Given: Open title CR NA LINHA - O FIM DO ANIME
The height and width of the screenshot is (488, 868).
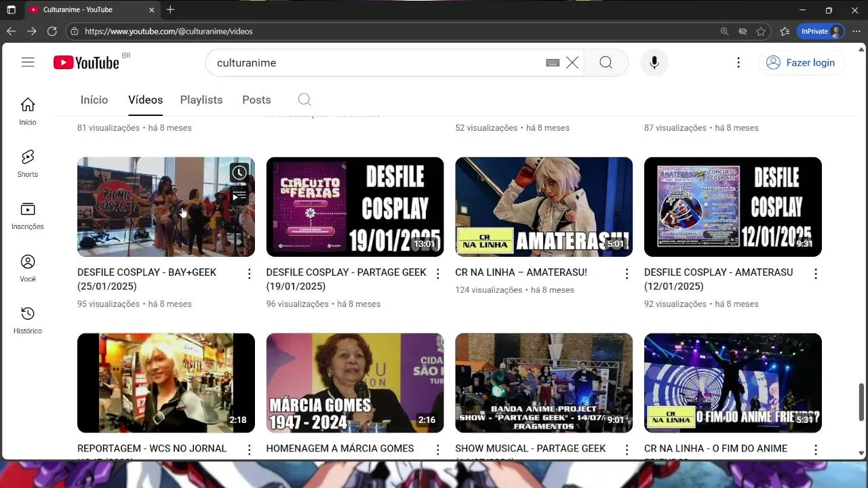Looking at the screenshot, I should pyautogui.click(x=715, y=449).
